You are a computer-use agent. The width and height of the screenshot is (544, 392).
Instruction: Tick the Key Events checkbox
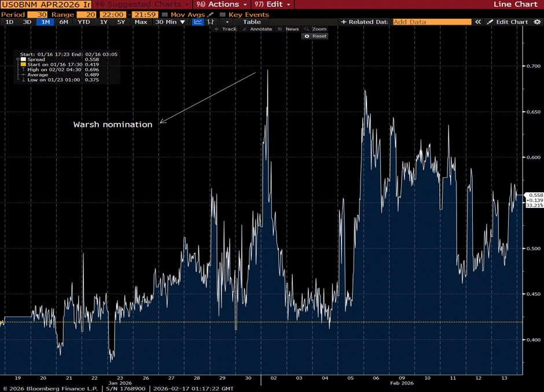(x=223, y=14)
